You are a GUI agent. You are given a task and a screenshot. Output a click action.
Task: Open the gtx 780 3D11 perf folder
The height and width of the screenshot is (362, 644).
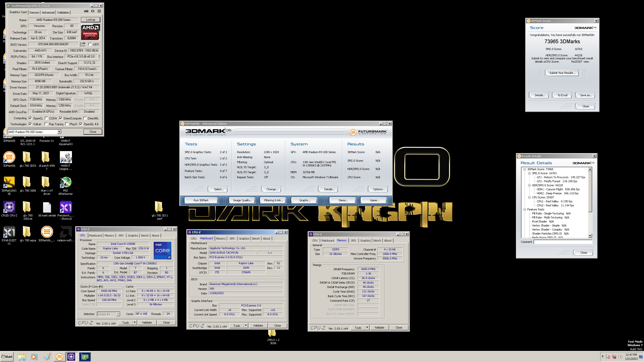click(x=159, y=210)
